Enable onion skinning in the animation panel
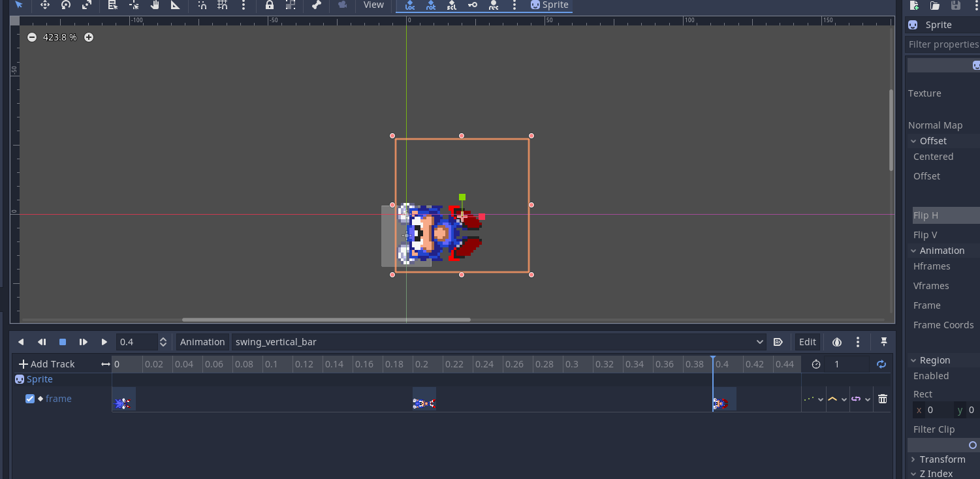980x479 pixels. [x=837, y=341]
